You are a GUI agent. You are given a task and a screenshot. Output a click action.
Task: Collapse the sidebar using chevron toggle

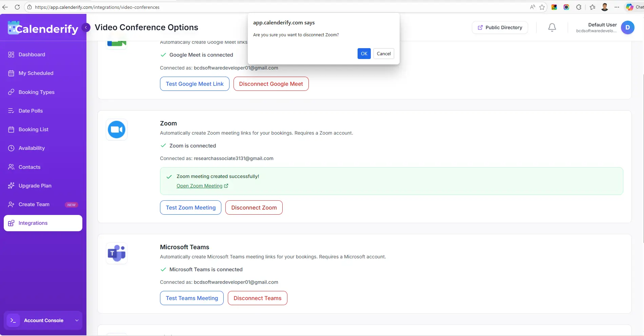[86, 27]
